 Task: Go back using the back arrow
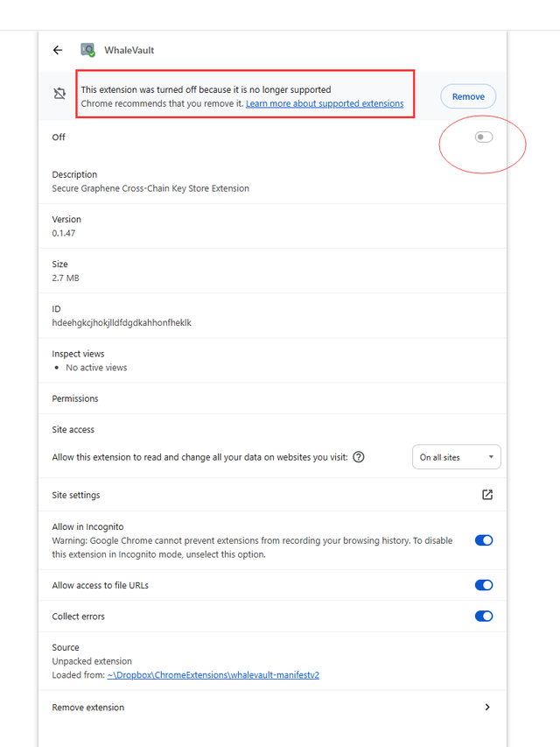pyautogui.click(x=58, y=50)
